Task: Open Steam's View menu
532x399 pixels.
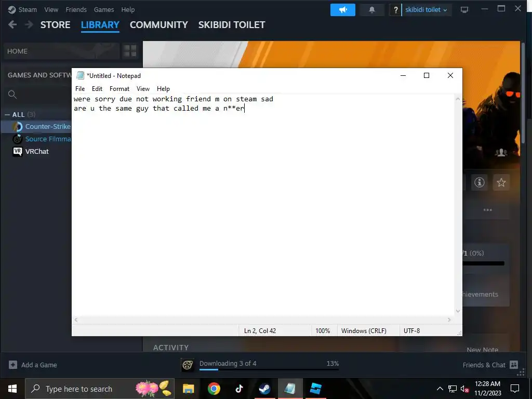Action: point(51,10)
